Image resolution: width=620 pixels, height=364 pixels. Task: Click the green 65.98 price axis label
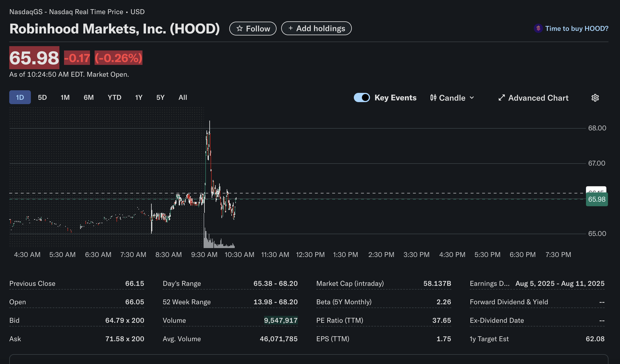tap(597, 199)
